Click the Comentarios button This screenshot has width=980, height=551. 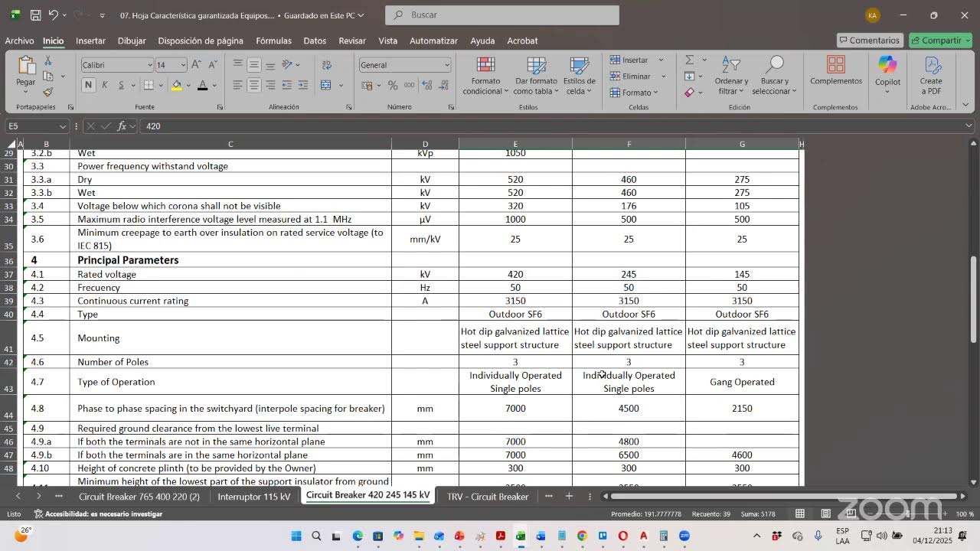click(x=870, y=41)
